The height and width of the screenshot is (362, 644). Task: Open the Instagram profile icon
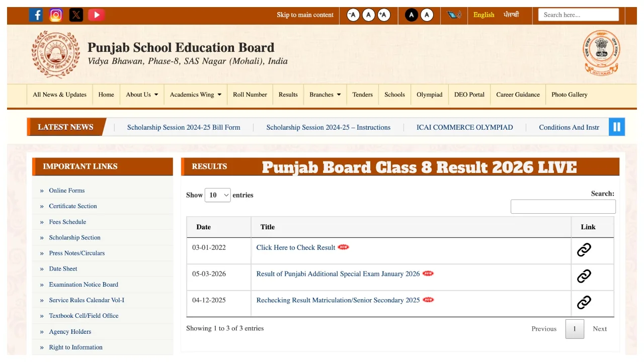[56, 15]
